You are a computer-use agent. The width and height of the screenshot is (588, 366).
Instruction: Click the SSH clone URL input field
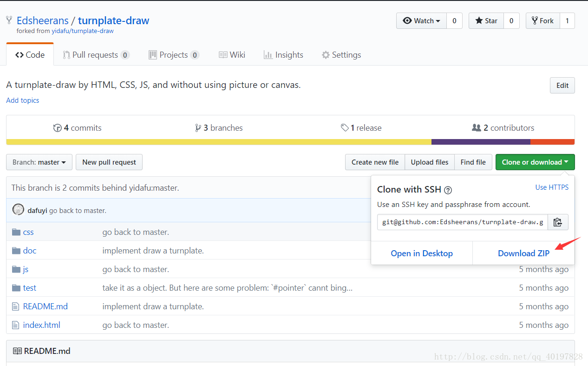(x=463, y=222)
